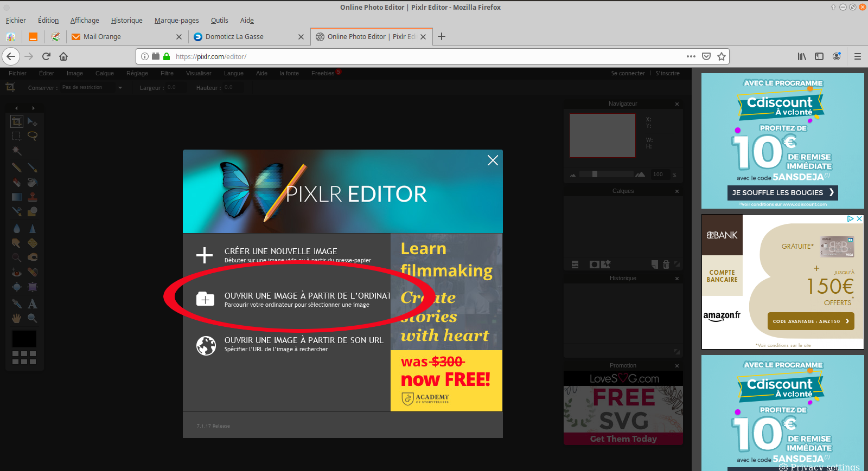The width and height of the screenshot is (868, 471).
Task: Select the Magic Wand tool
Action: tap(17, 150)
